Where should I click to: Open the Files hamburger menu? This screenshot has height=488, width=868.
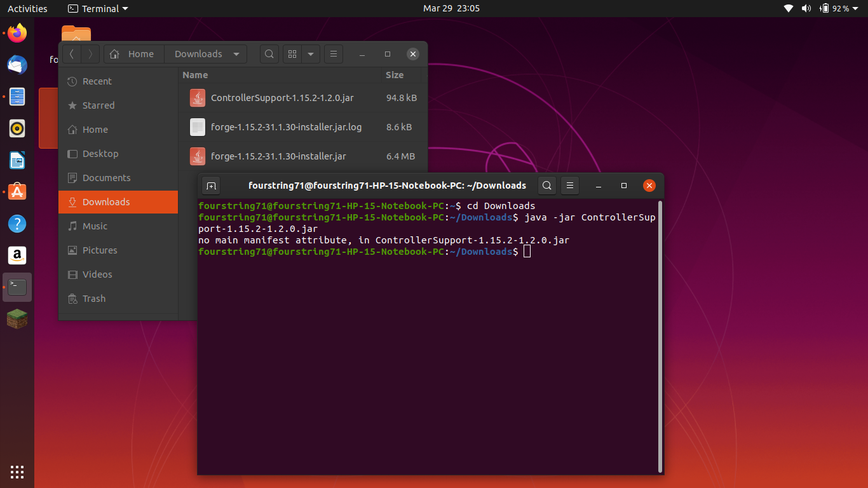334,54
